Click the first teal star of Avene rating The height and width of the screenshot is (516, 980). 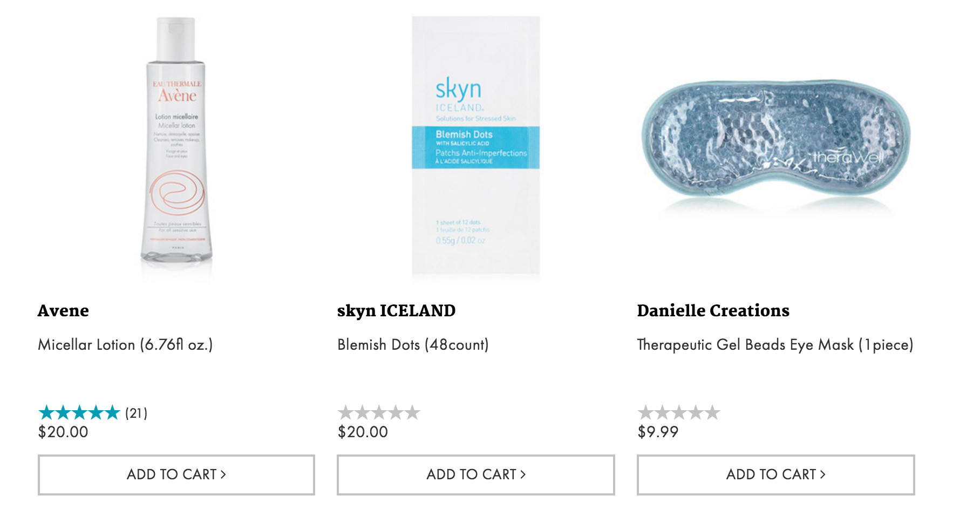click(46, 413)
